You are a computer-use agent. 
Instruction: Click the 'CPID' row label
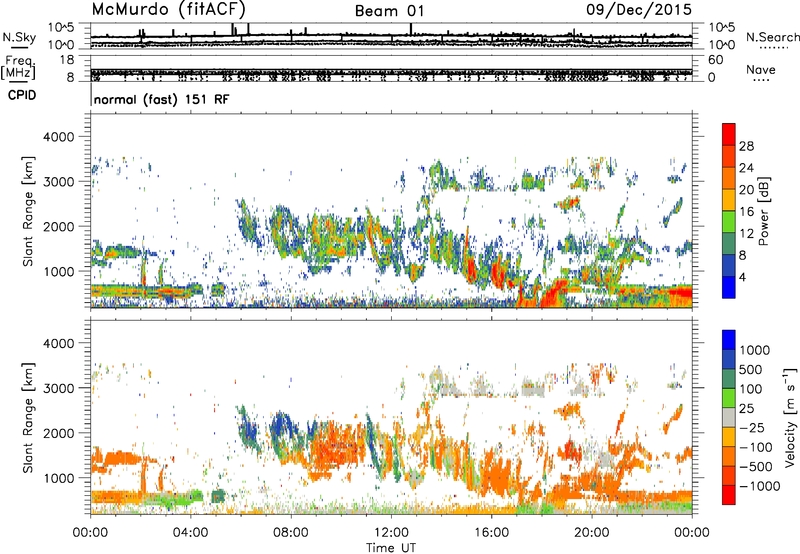point(22,95)
